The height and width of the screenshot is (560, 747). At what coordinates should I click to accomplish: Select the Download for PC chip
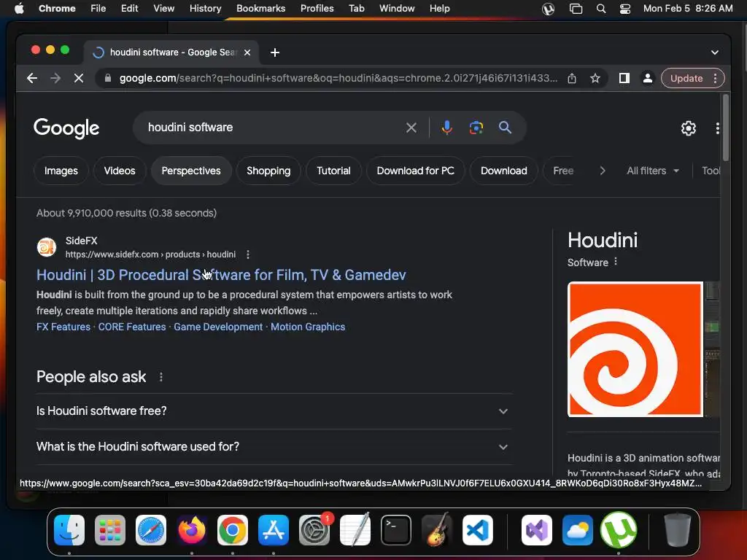tap(415, 171)
